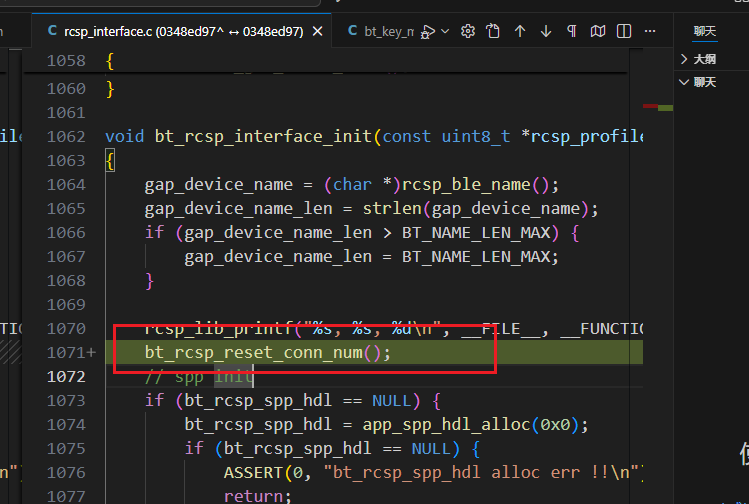The height and width of the screenshot is (504, 749).
Task: Click bt_rcsp_interface_init function name
Action: (263, 137)
